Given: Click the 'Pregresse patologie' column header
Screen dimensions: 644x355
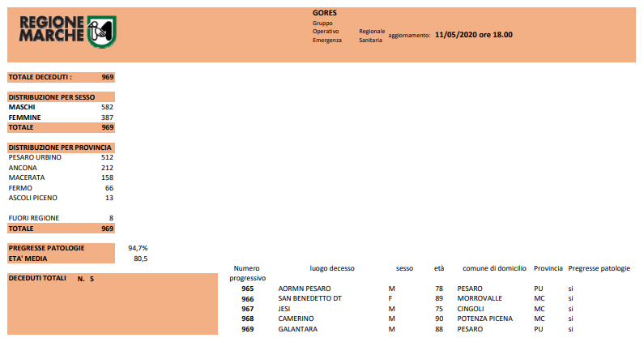Looking at the screenshot, I should (x=599, y=268).
